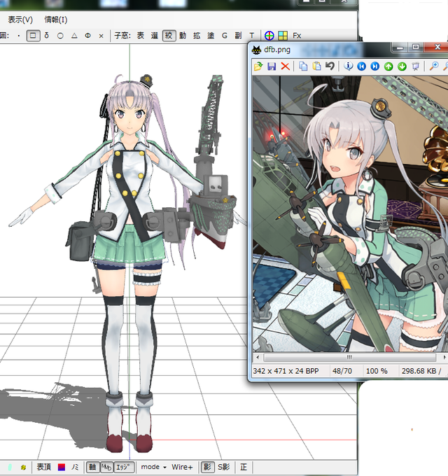Image resolution: width=448 pixels, height=476 pixels.
Task: Show image information icon
Action: (x=349, y=66)
